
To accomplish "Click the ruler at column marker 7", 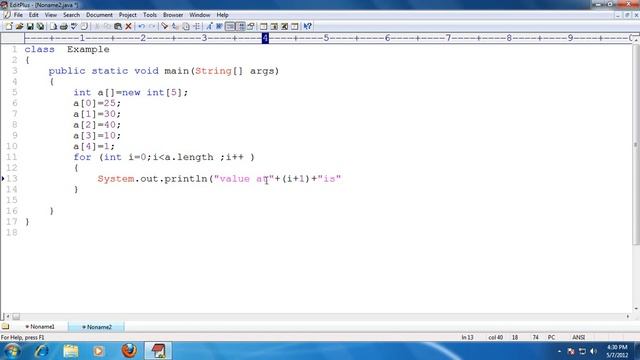I will pos(448,38).
